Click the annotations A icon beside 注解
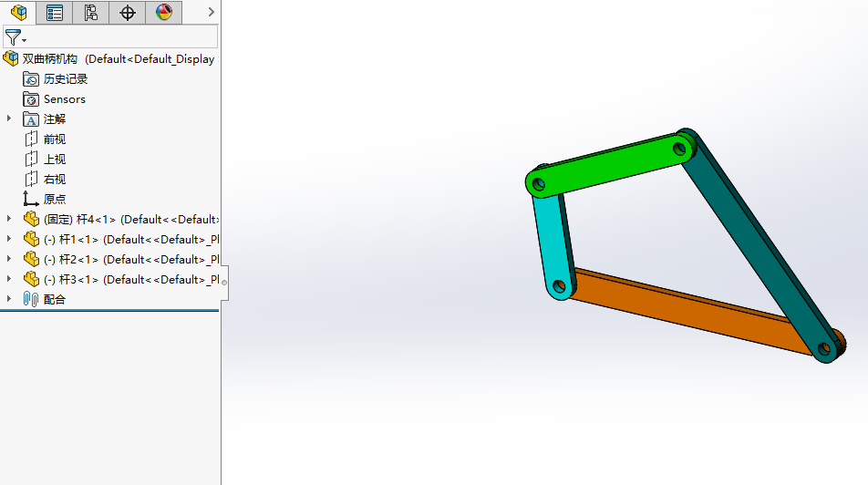The image size is (868, 485). (x=31, y=119)
